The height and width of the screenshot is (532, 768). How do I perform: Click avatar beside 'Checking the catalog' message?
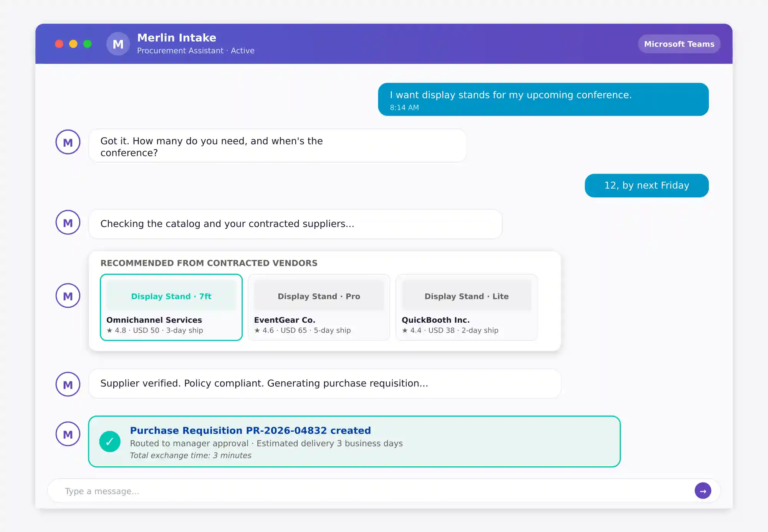[x=68, y=222]
